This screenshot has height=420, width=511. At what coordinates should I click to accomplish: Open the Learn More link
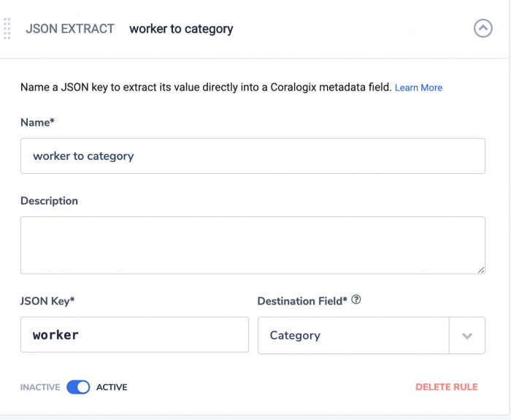418,88
